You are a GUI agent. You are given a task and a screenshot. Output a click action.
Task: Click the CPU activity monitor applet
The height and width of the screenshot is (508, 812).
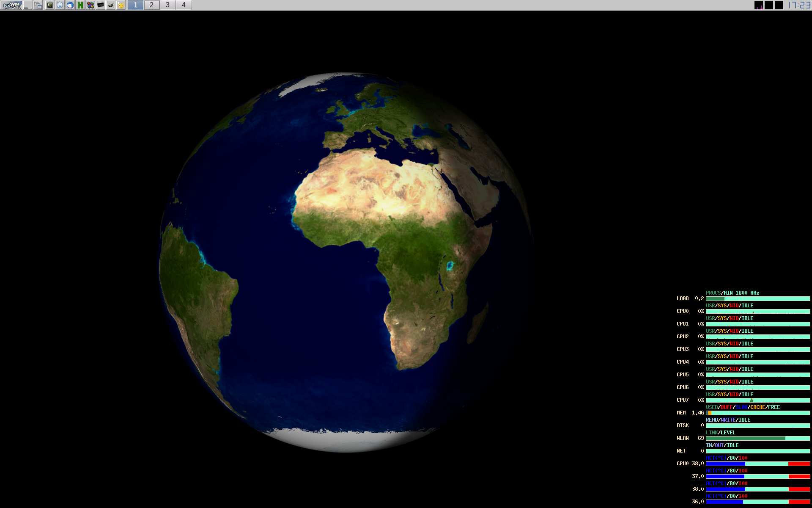click(x=759, y=5)
